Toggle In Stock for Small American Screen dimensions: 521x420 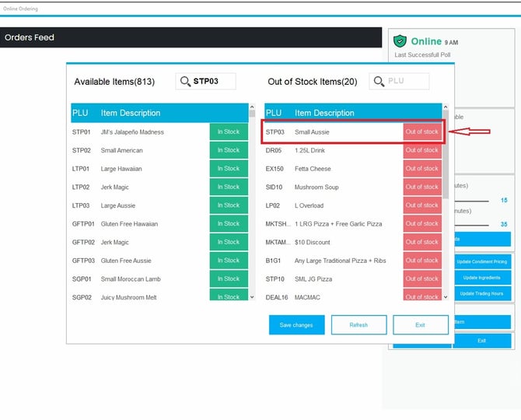(x=229, y=150)
